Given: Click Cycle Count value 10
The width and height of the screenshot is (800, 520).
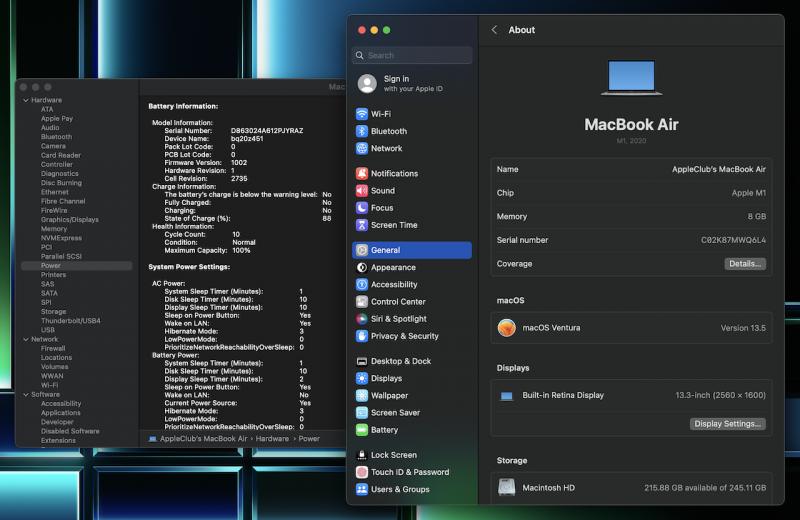Looking at the screenshot, I should (x=236, y=234).
